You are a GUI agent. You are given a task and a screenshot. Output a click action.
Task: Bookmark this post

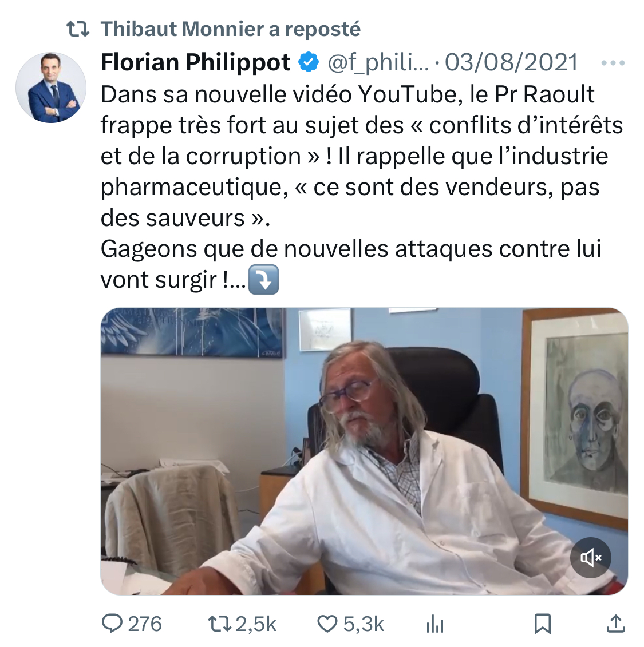coord(543,624)
